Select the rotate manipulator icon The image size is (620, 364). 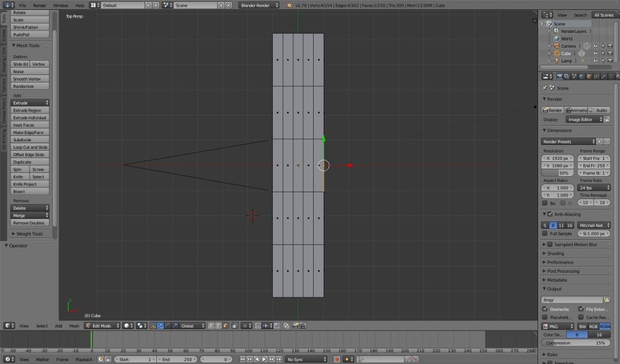(167, 326)
